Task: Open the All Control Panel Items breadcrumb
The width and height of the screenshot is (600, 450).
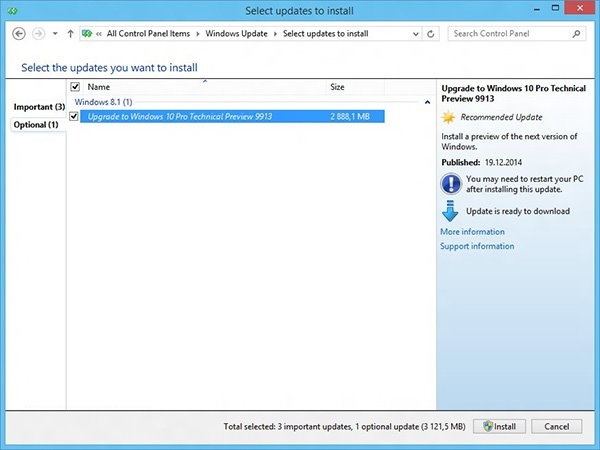Action: 148,34
